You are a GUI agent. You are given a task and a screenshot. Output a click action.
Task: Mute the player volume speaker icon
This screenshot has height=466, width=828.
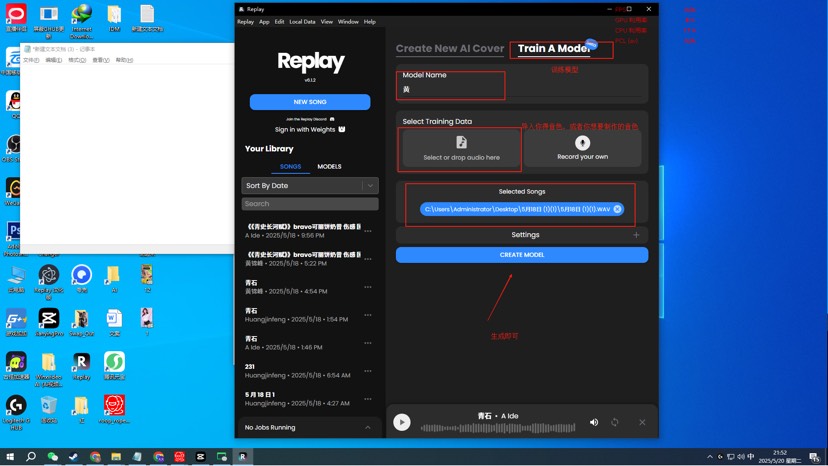pyautogui.click(x=594, y=422)
